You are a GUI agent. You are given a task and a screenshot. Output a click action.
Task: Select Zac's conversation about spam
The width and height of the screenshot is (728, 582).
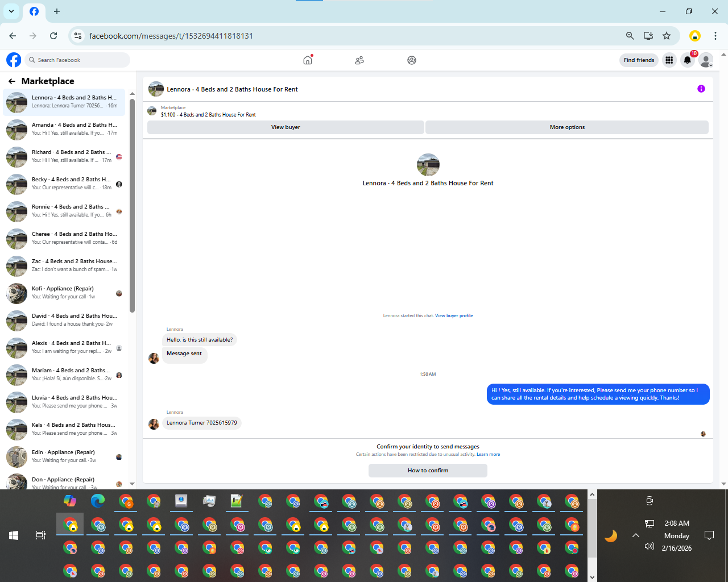point(64,266)
